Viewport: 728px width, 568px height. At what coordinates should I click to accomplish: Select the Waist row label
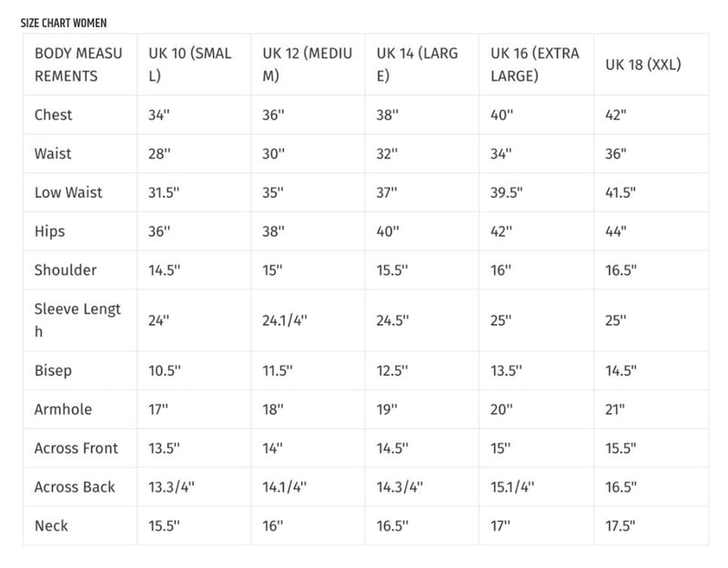[x=53, y=154]
